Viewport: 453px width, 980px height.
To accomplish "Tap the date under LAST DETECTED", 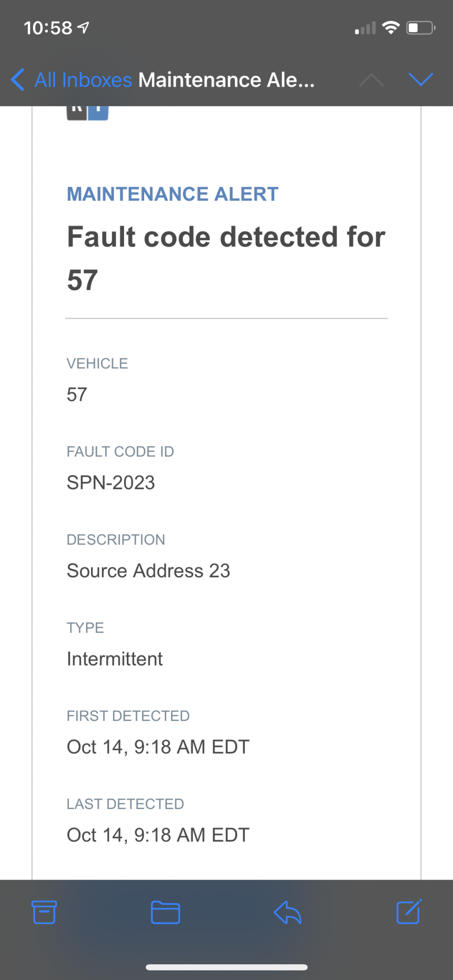I will tap(158, 835).
